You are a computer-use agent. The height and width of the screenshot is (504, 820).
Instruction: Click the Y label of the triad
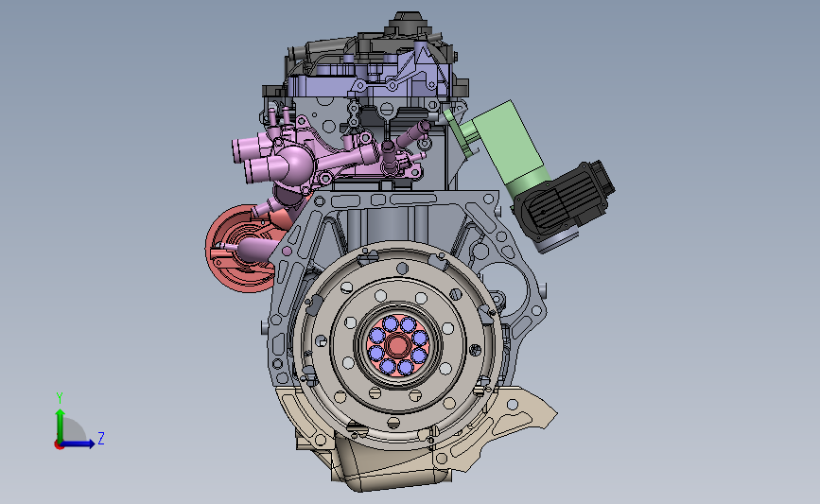click(x=60, y=398)
